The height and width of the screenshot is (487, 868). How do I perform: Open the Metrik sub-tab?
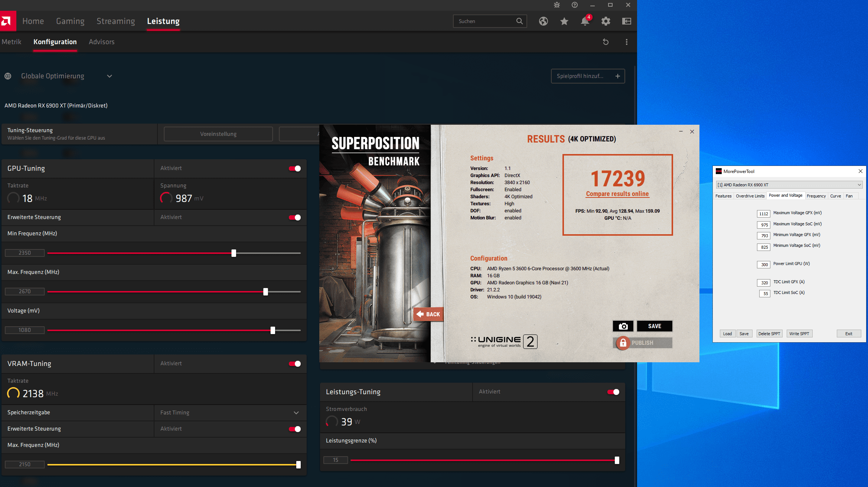(x=12, y=42)
